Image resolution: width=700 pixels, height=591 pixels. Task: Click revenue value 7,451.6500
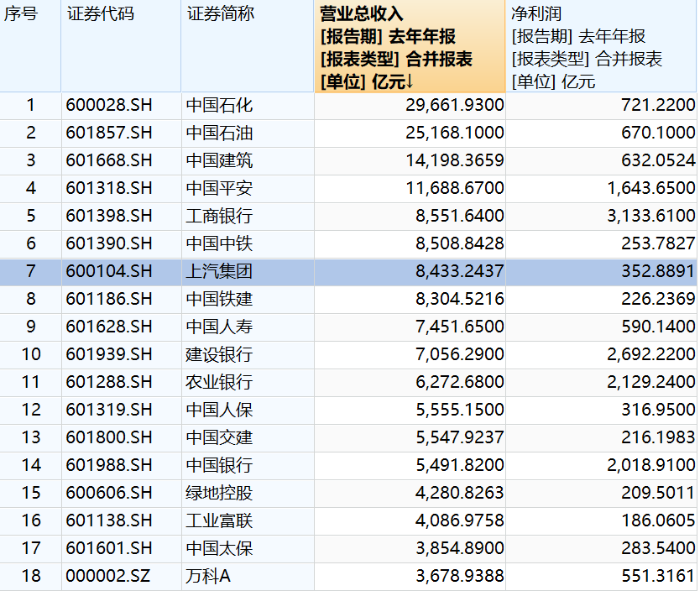tap(459, 327)
